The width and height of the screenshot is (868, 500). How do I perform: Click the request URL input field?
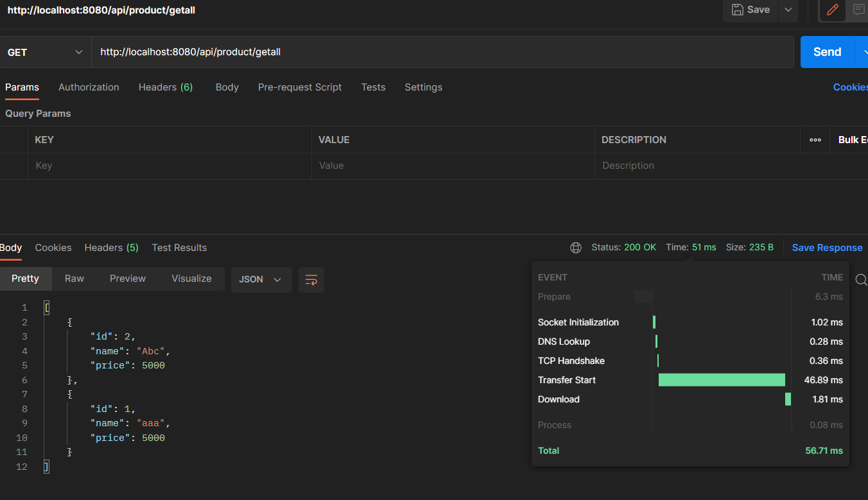[x=442, y=52]
